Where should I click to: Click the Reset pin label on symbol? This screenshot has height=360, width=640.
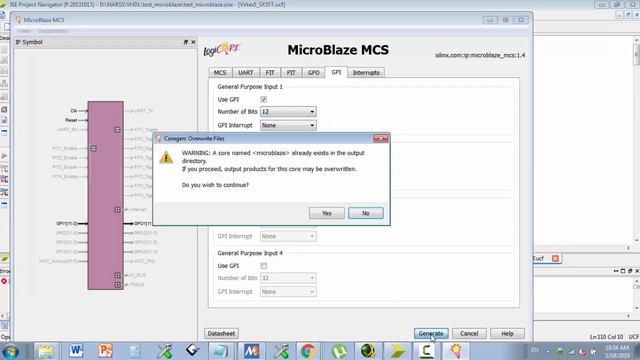71,120
